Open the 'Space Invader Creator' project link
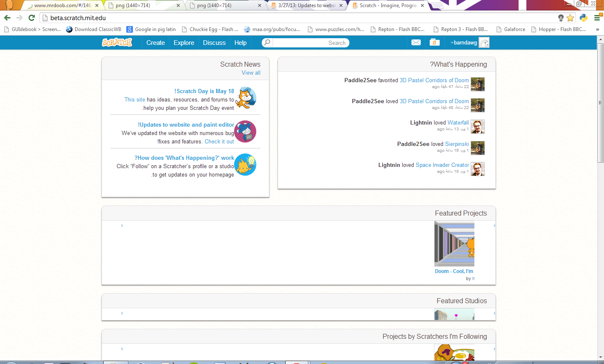604x364 pixels. (x=442, y=165)
